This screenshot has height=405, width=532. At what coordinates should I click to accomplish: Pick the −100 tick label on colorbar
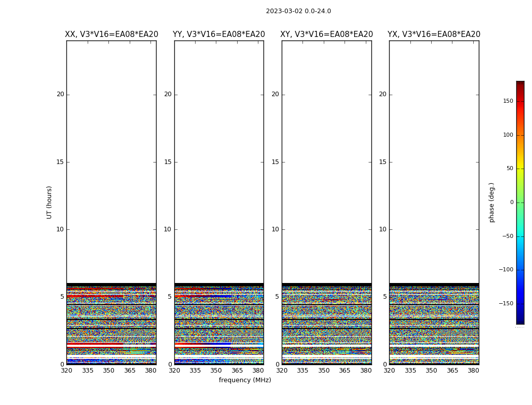point(506,269)
